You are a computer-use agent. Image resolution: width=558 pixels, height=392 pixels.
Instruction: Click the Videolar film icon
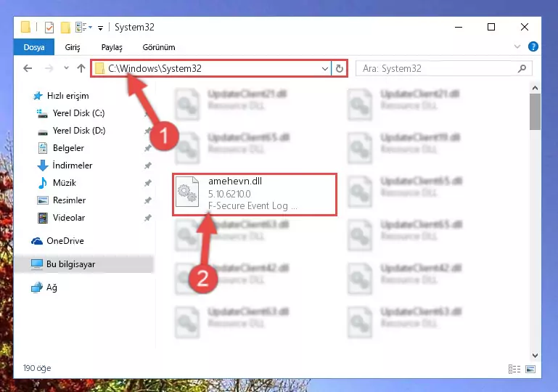point(42,218)
